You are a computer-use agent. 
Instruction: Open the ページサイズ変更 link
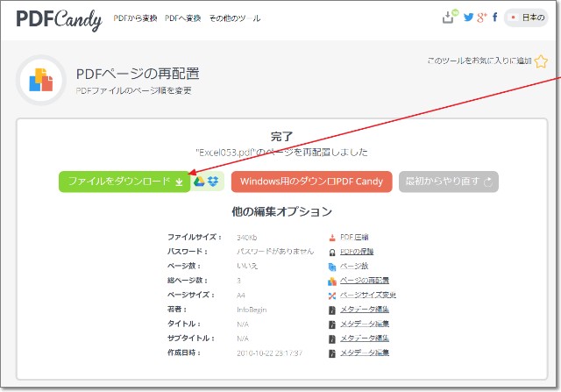[x=369, y=295]
